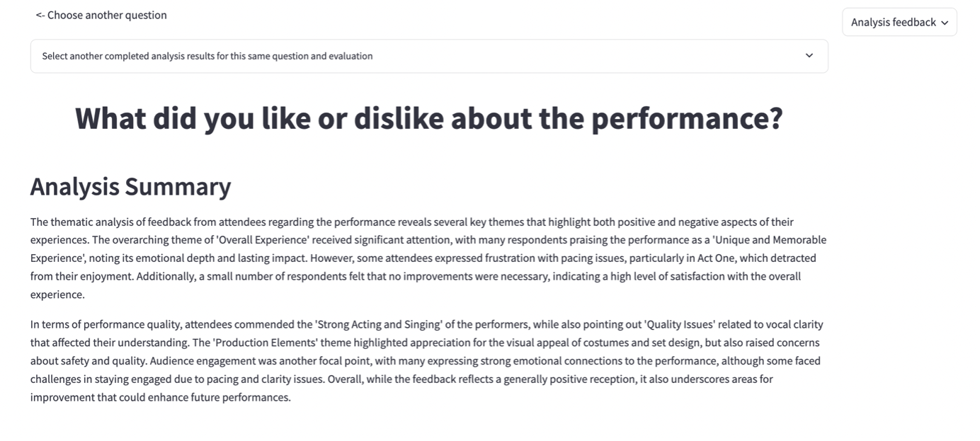Click the 'Analysis Summary' section heading
This screenshot has width=980, height=441.
[130, 186]
